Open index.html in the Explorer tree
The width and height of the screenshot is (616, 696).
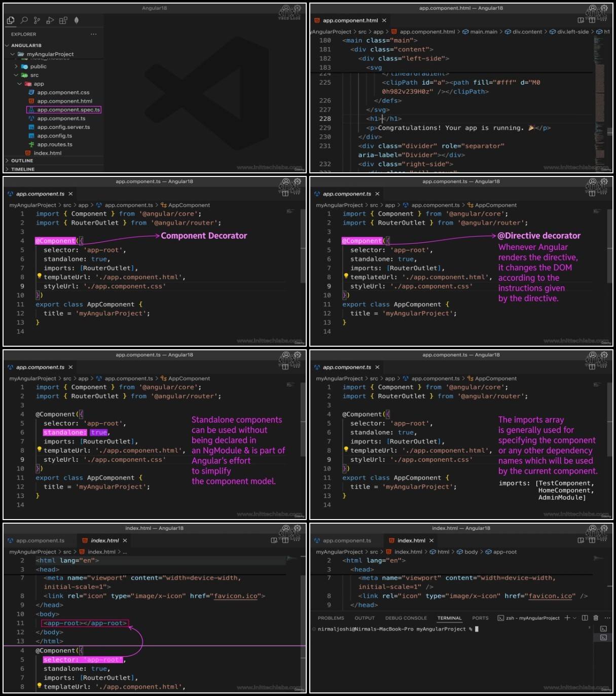click(47, 153)
